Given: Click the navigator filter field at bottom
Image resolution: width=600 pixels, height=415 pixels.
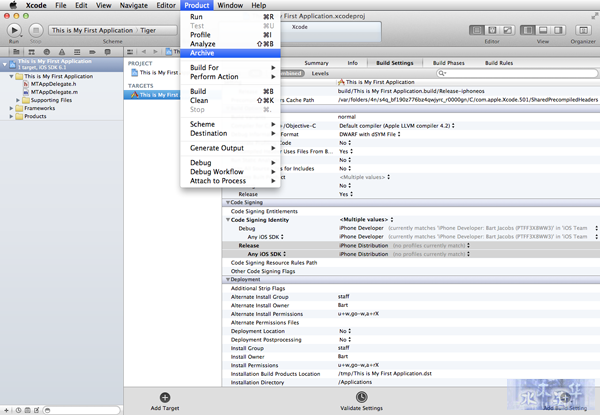Looking at the screenshot, I should (x=82, y=410).
